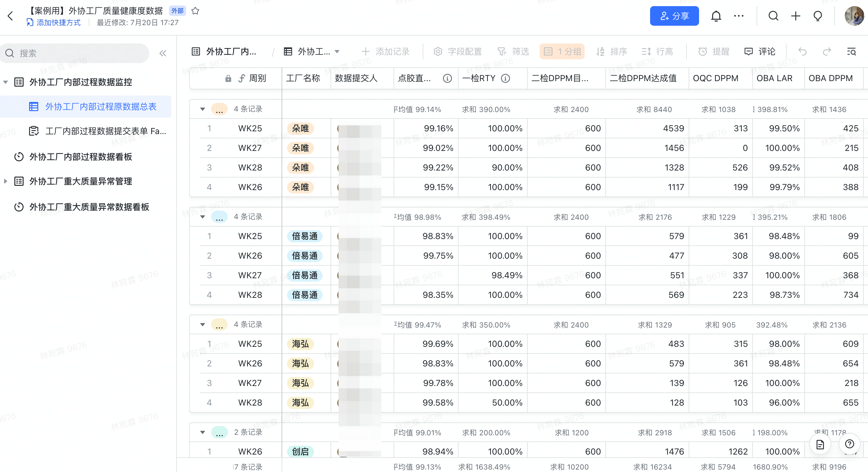
Task: Open the document outline floating button
Action: click(820, 444)
